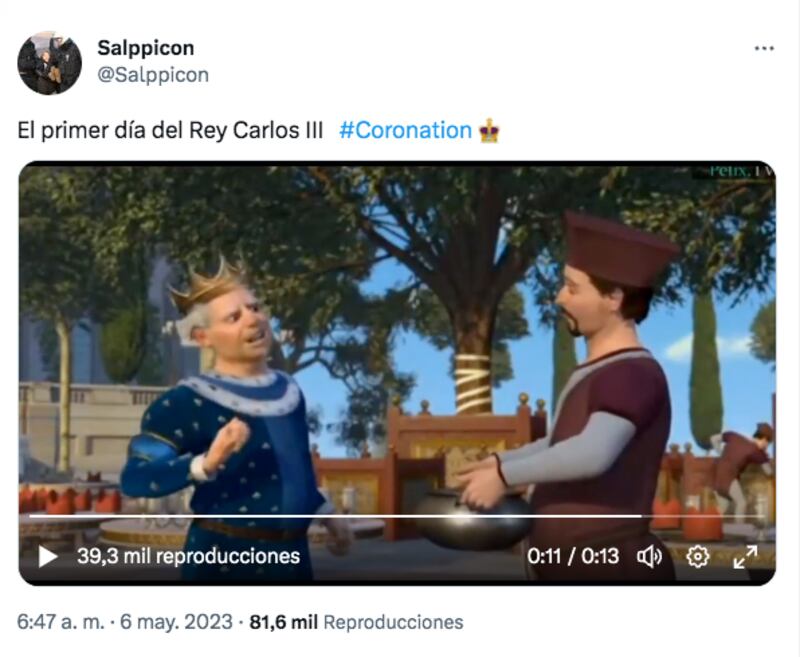Open the tweet's three-dot more menu

coord(764,48)
